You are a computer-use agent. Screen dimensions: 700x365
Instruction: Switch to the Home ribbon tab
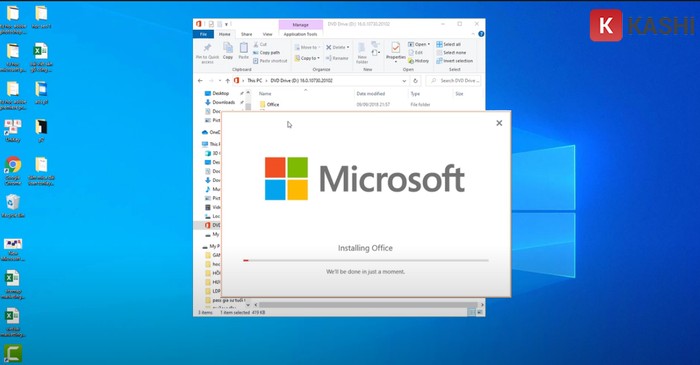(x=225, y=34)
